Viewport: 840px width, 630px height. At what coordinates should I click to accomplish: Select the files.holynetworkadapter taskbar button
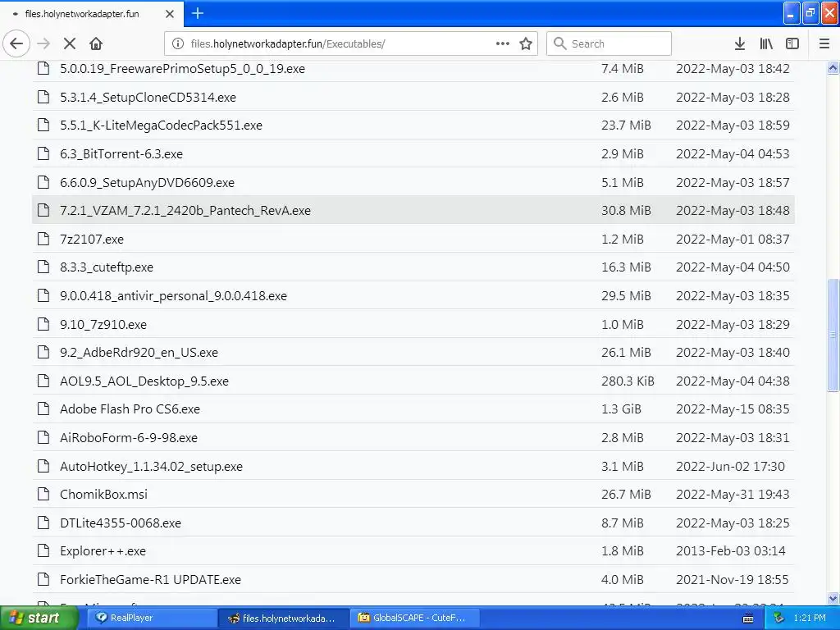283,618
